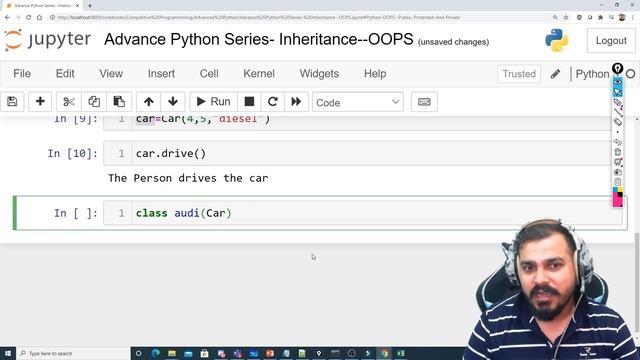
Task: Move selected cell up arrow
Action: tap(149, 102)
